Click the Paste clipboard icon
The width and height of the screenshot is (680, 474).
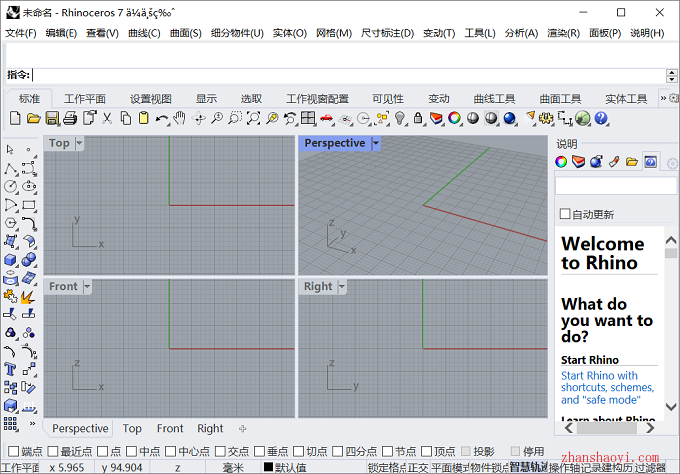(144, 118)
